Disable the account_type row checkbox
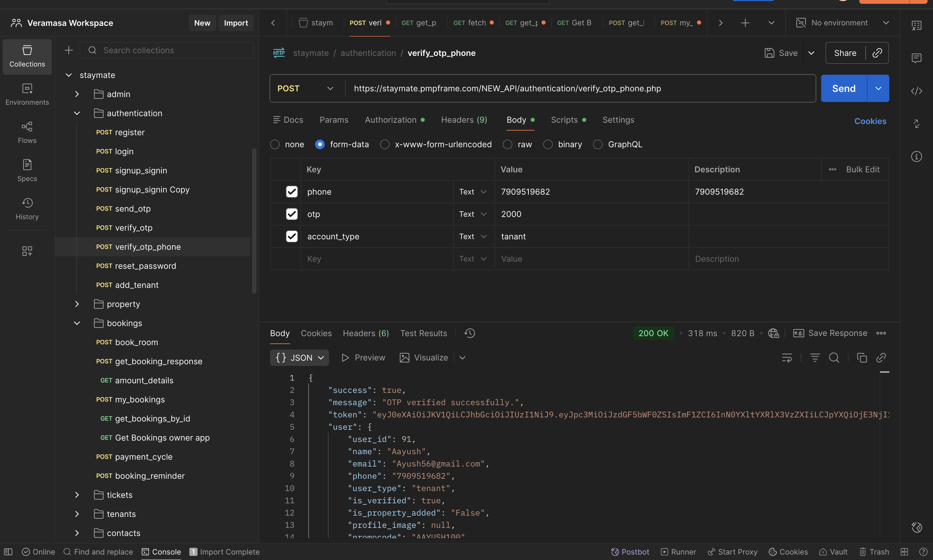 [x=291, y=236]
